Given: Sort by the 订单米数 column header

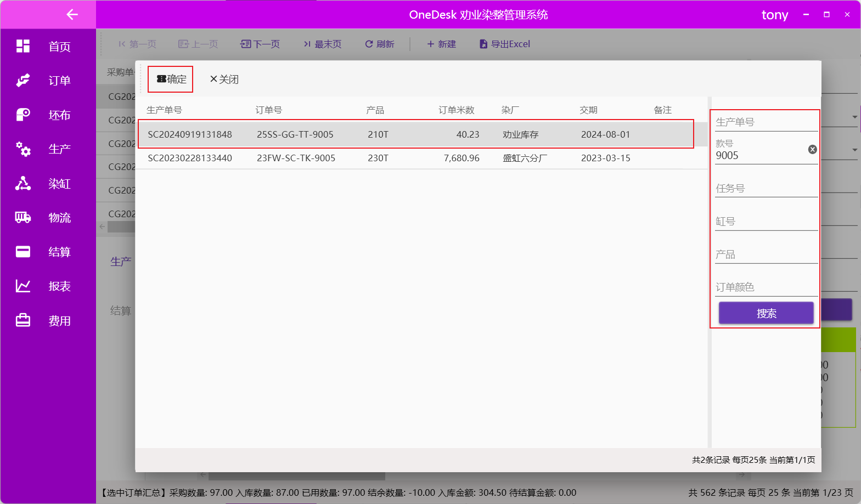Looking at the screenshot, I should click(x=456, y=110).
